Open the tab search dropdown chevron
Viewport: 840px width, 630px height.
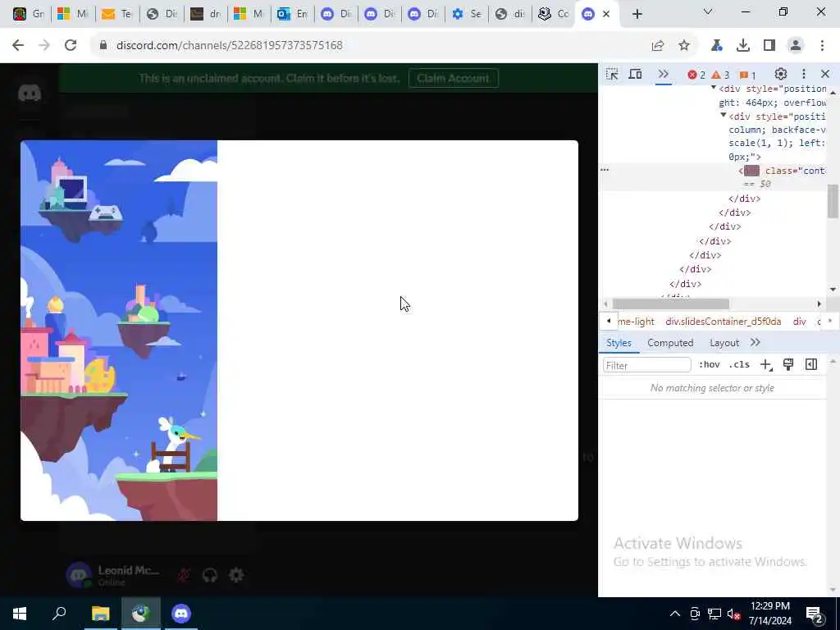tap(708, 11)
